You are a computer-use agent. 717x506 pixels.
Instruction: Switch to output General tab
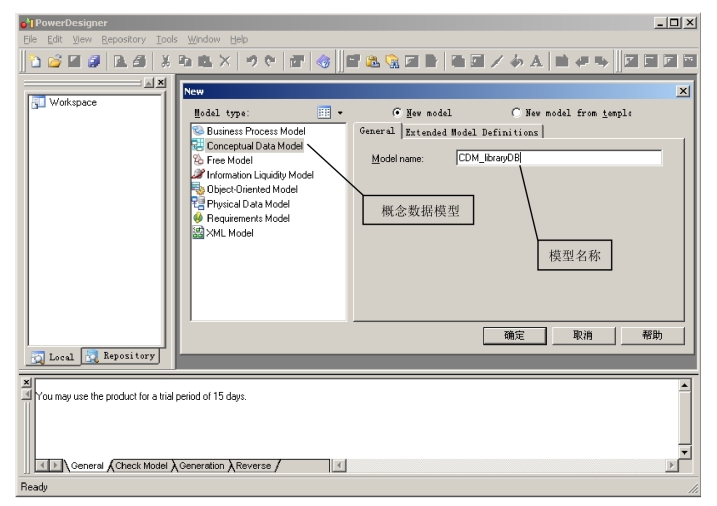coord(87,466)
